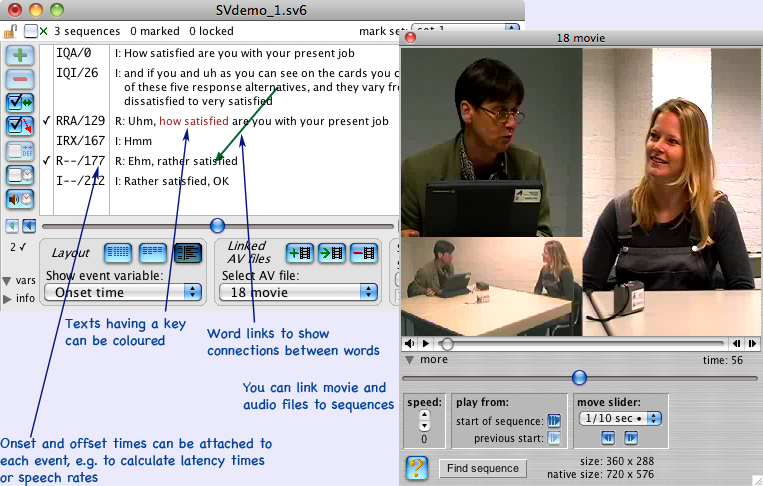763x486 pixels.
Task: Select the IQI/26 event code
Action: click(x=77, y=73)
